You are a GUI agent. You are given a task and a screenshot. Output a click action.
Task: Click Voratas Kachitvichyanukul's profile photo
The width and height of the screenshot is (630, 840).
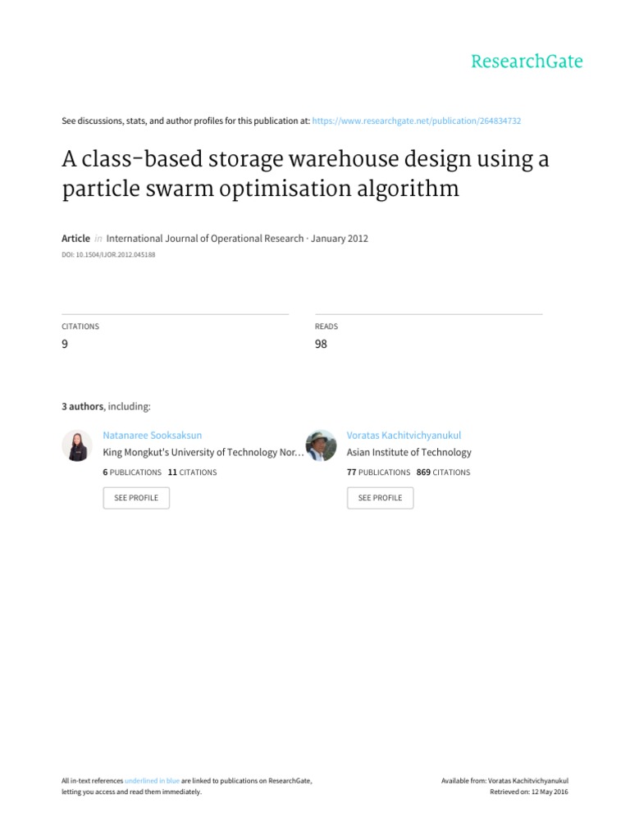pyautogui.click(x=321, y=445)
